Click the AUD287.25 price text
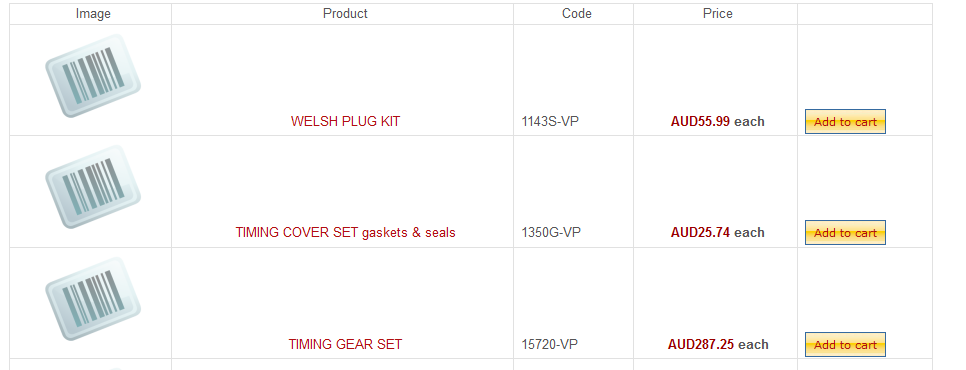Screen dimensions: 966x370 tap(700, 344)
